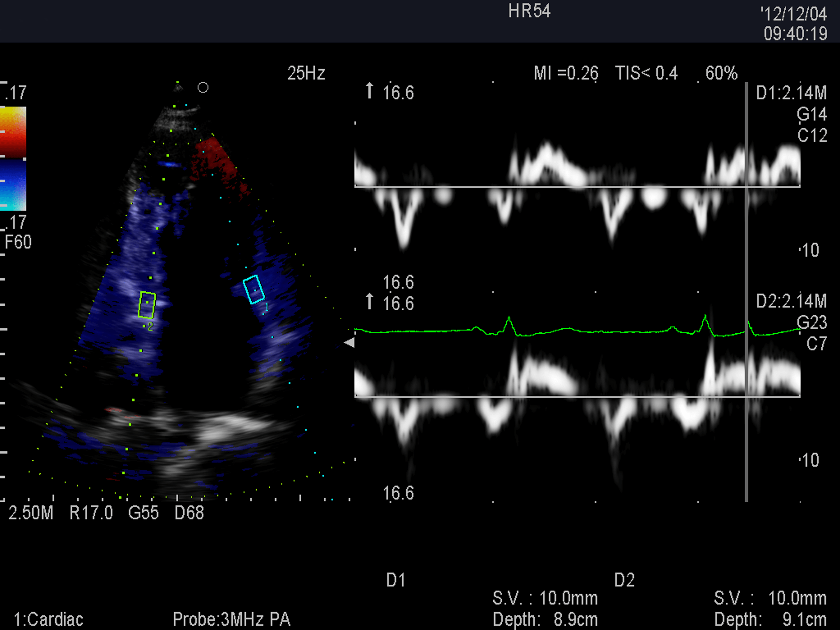Screen dimensions: 840x630
Task: Click the D2 label below the traces
Action: tap(624, 580)
